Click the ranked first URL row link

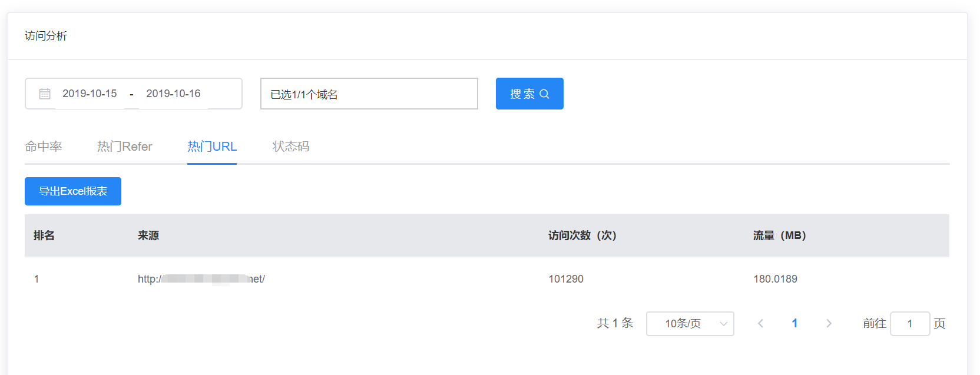click(201, 279)
